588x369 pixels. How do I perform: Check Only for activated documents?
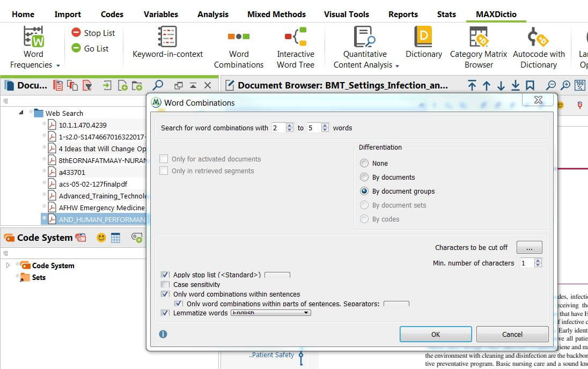point(164,159)
